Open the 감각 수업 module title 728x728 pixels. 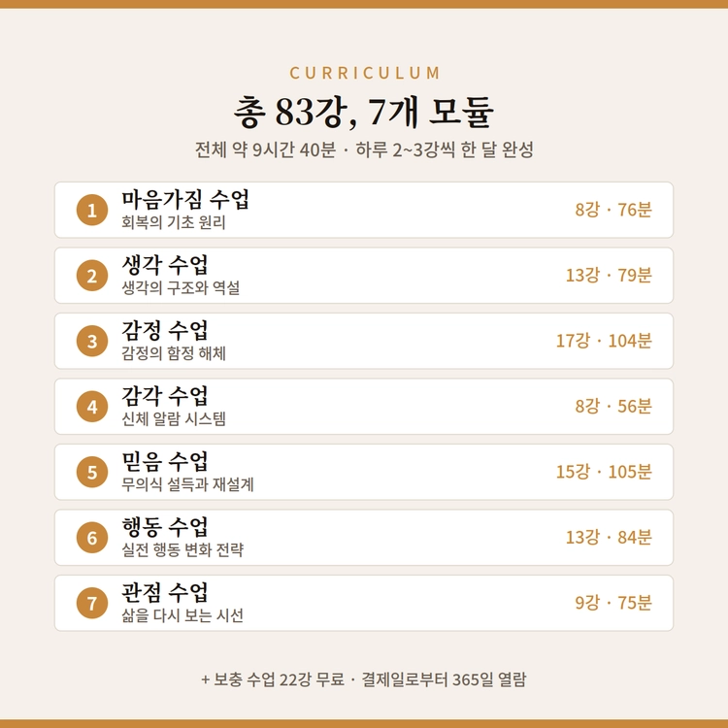[x=165, y=396]
